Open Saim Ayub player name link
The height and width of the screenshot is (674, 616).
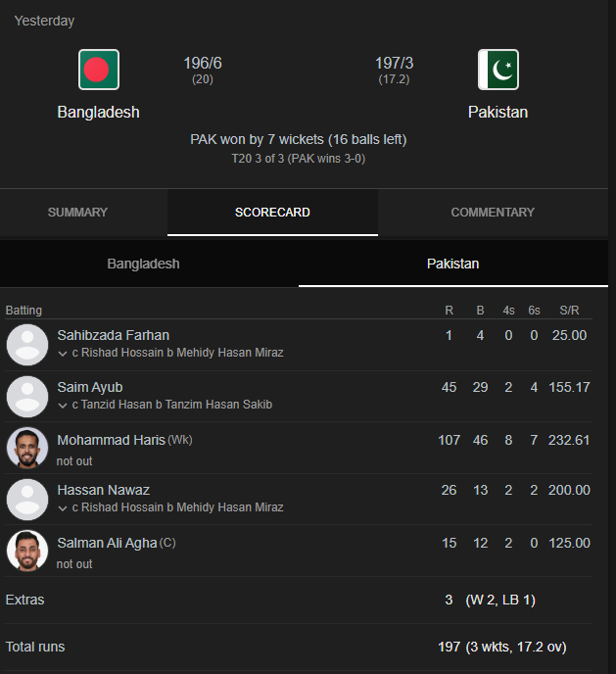tap(90, 387)
